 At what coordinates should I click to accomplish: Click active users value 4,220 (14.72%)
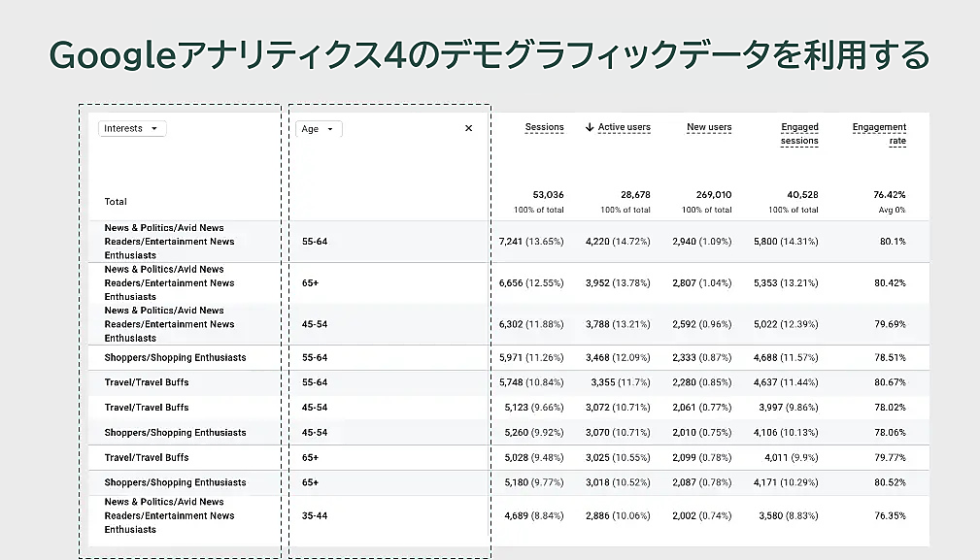point(618,242)
